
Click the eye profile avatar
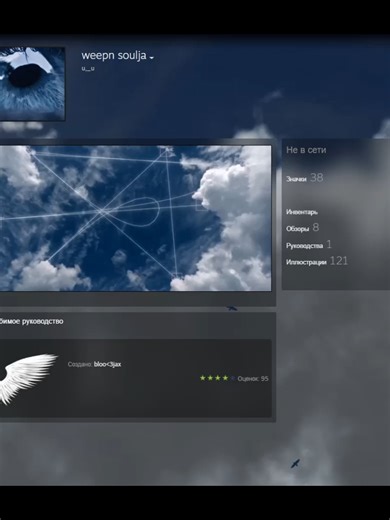(32, 83)
